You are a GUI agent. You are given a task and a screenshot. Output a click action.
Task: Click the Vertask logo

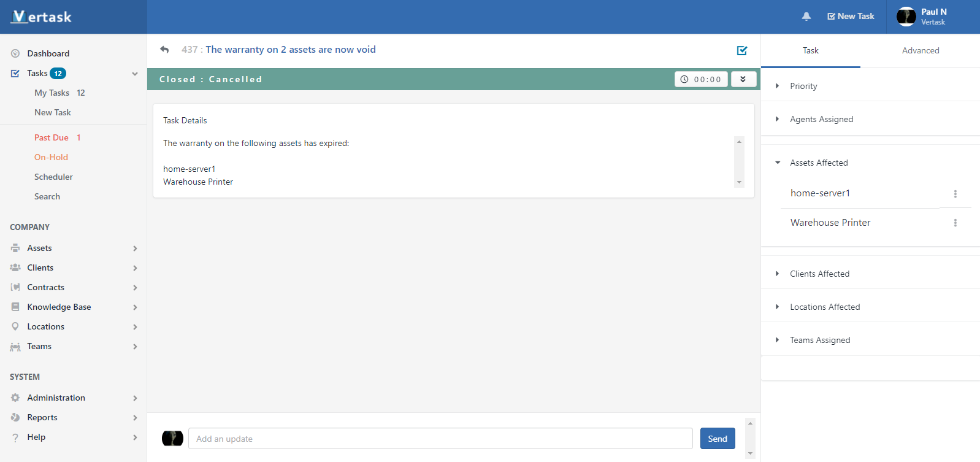pos(42,17)
